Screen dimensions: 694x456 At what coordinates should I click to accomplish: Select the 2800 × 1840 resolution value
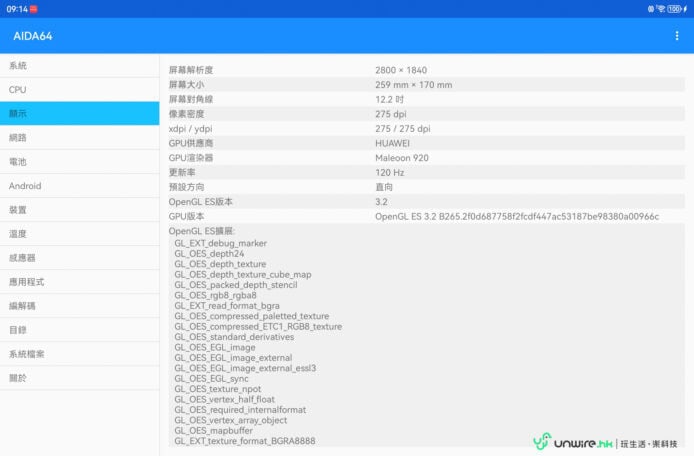click(401, 70)
